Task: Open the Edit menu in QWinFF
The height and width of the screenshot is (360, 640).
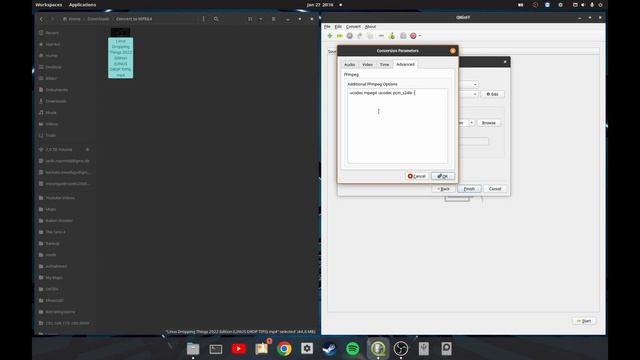Action: (338, 27)
